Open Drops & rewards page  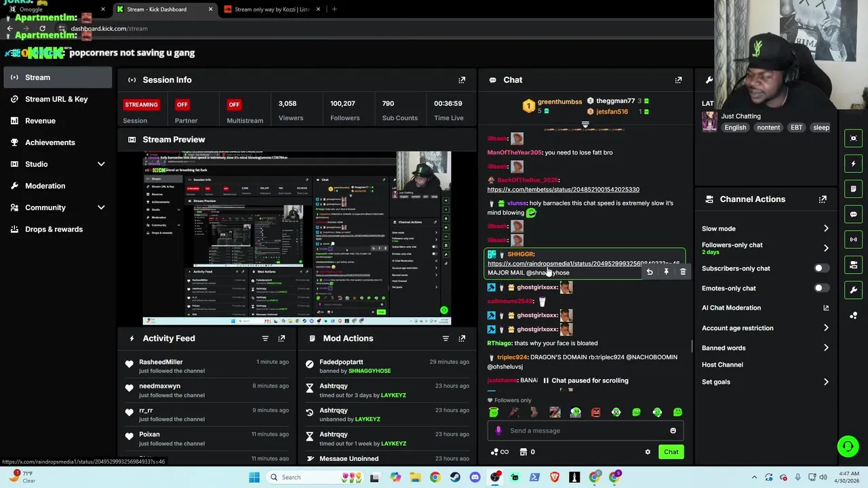coord(57,229)
